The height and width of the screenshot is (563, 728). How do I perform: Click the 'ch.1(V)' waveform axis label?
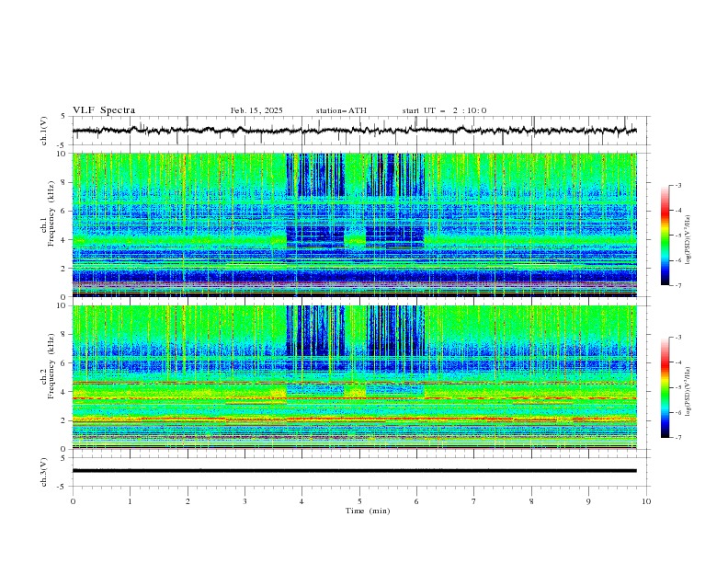coord(44,131)
